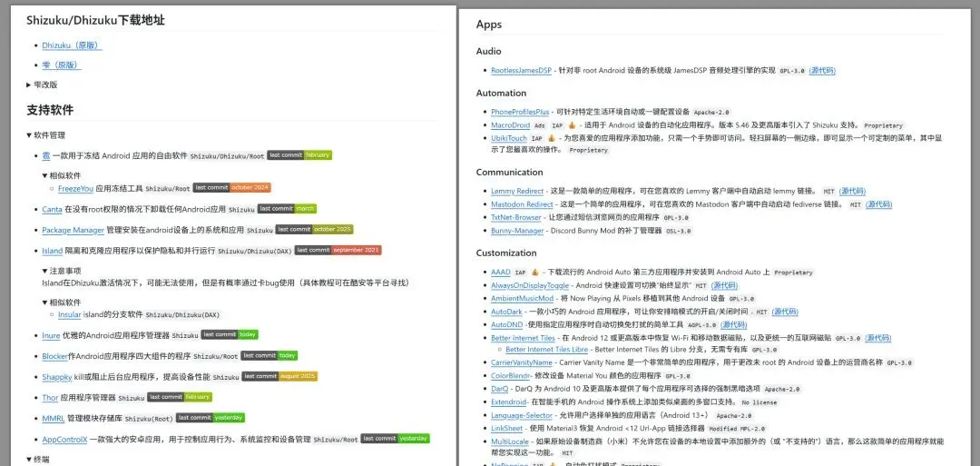Open the Extendroid link
This screenshot has width=980, height=466.
(509, 402)
